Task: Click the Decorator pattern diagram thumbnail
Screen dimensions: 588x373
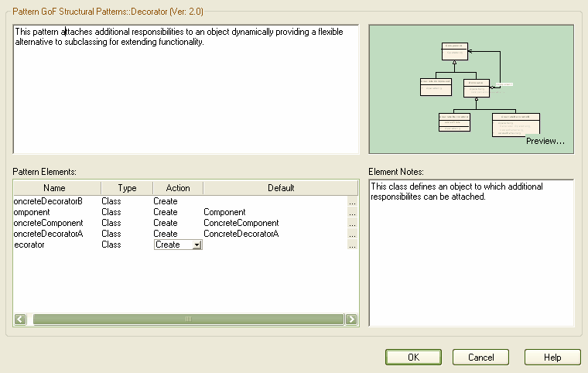Action: click(x=470, y=85)
